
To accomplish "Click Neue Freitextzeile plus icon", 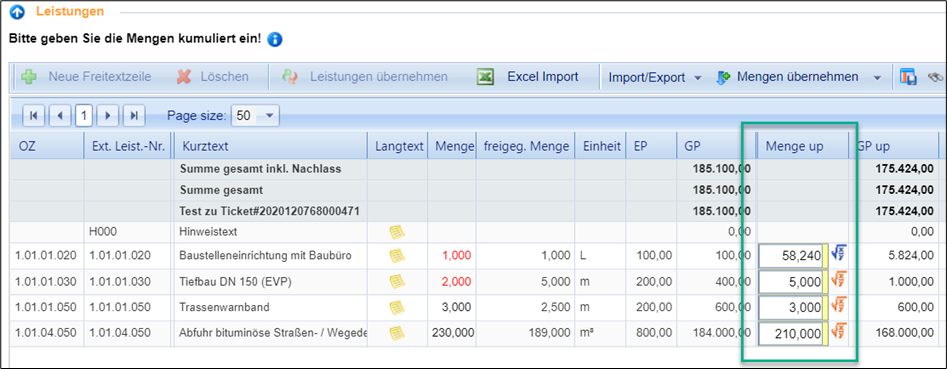I will click(28, 77).
